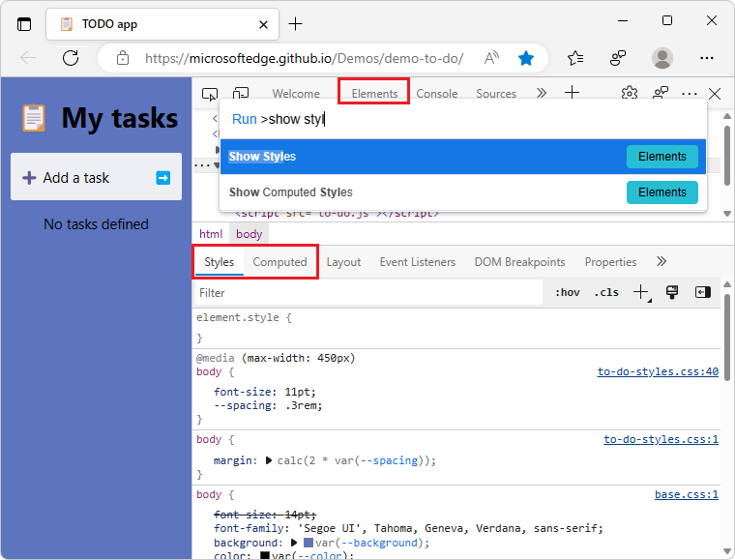Switch to the Elements tab

click(x=374, y=94)
